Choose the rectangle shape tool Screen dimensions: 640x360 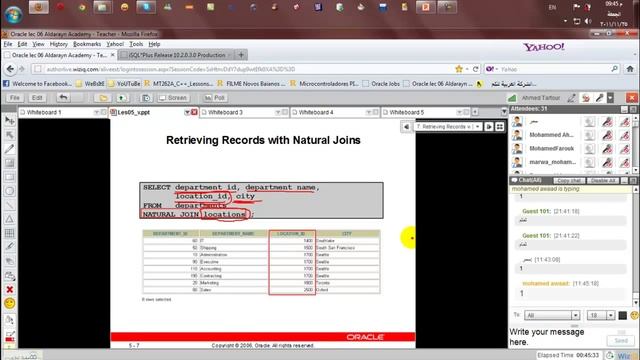tap(9, 177)
